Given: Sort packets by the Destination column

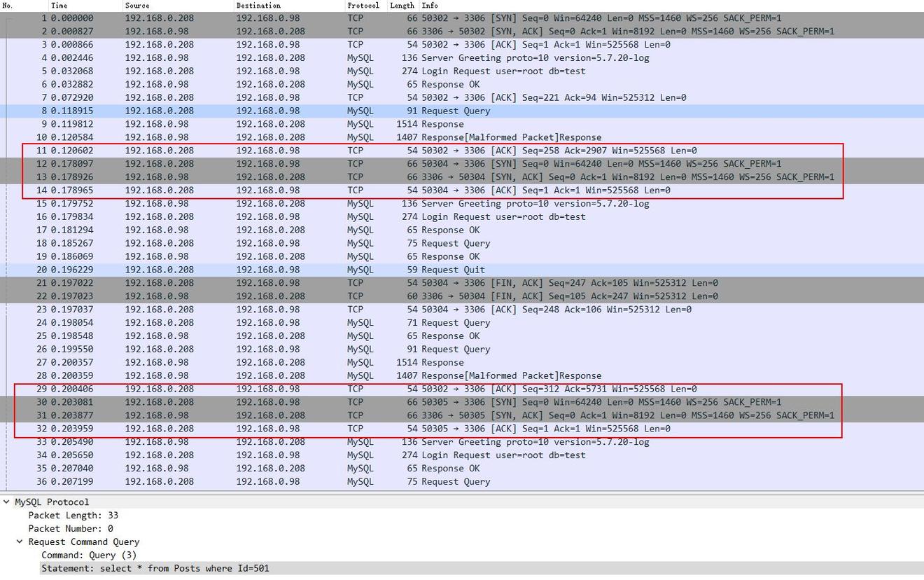Looking at the screenshot, I should click(x=259, y=6).
